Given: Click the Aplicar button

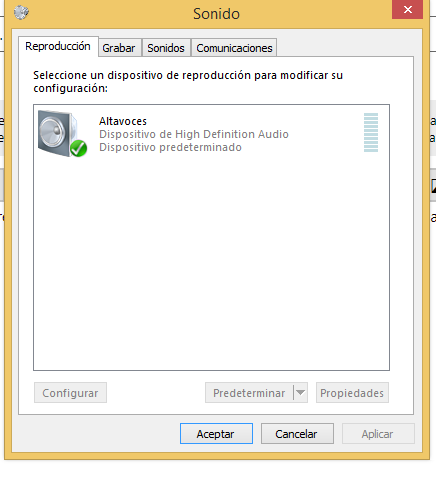Looking at the screenshot, I should [x=378, y=434].
